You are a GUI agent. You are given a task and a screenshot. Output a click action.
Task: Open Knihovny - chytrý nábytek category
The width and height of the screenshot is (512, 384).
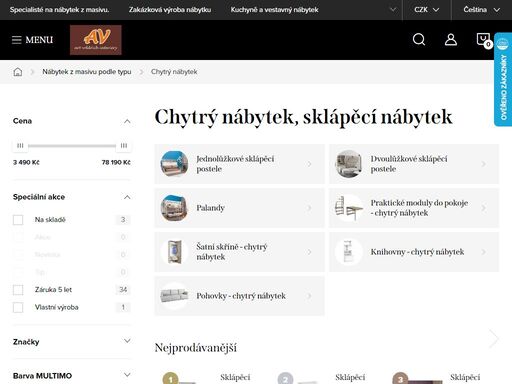point(414,252)
